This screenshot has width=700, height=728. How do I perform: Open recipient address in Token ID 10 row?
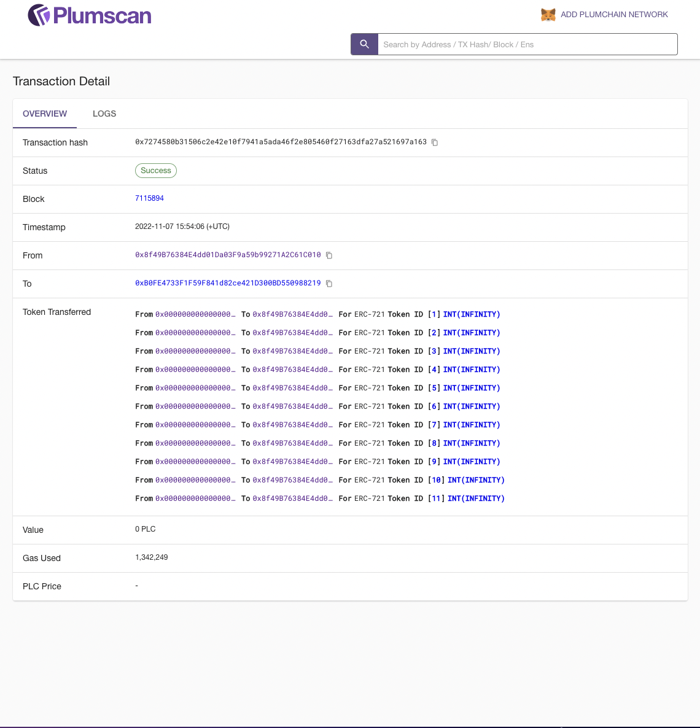click(x=292, y=480)
